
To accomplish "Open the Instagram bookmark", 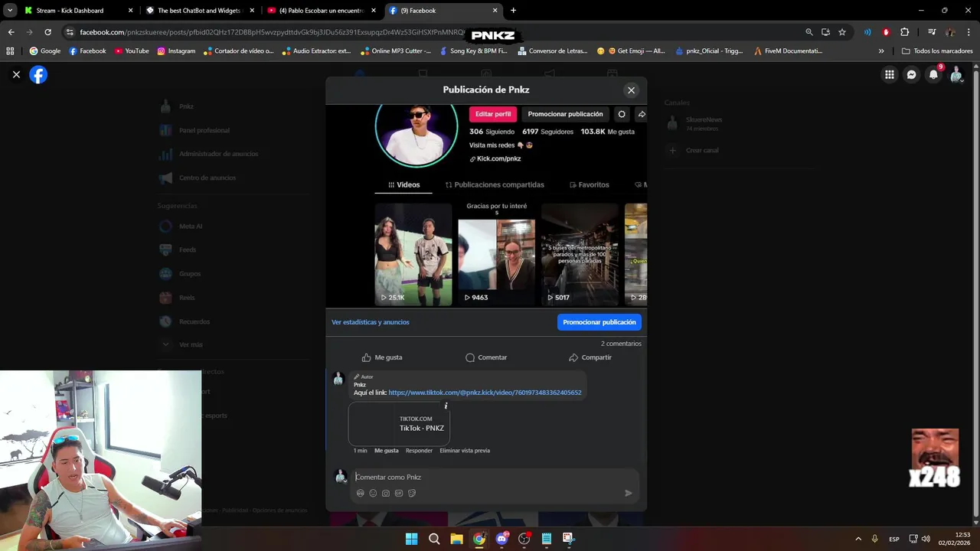I will click(x=176, y=51).
